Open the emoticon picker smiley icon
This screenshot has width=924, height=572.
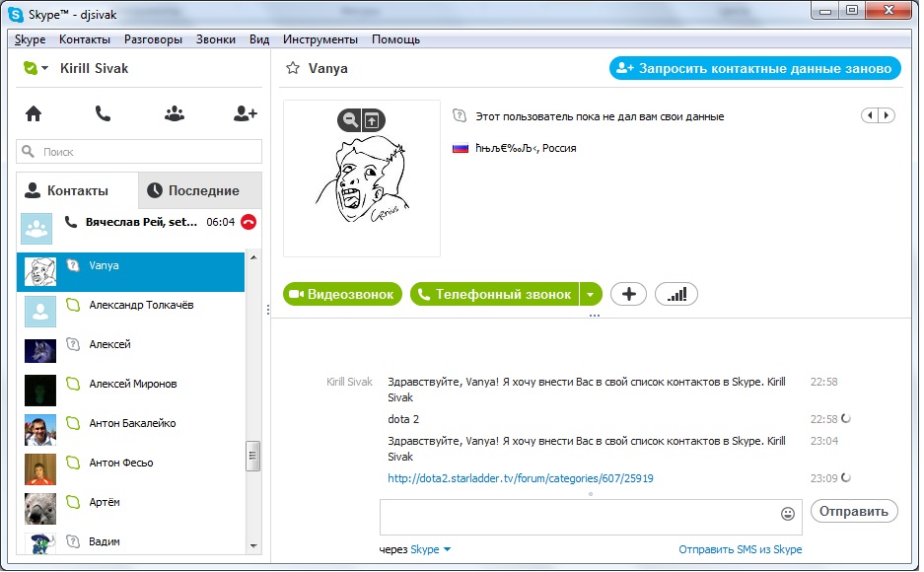[787, 514]
